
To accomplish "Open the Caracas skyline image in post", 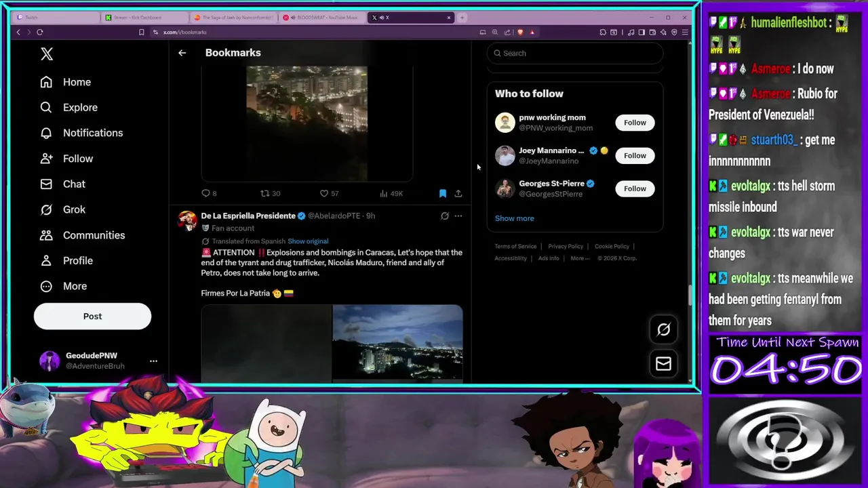I will pos(397,342).
